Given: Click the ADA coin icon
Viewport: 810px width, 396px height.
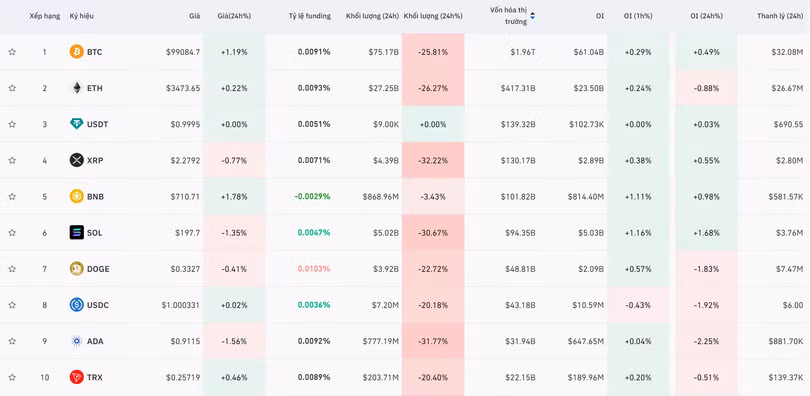Looking at the screenshot, I should coord(76,341).
